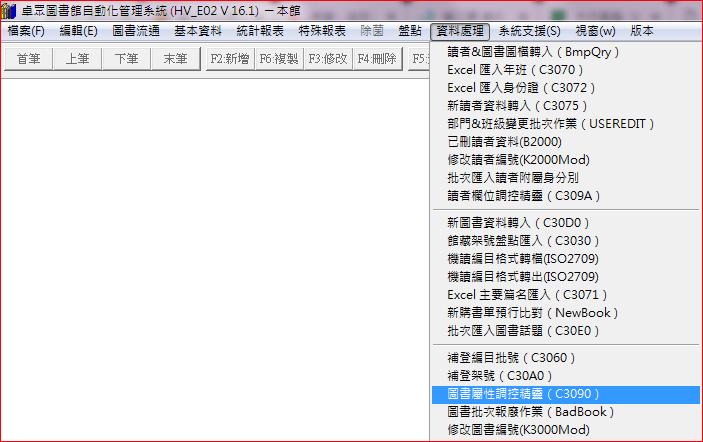Screen dimensions: 703x442
Task: Select 圖書批次報廢作業 (BadBook)
Action: (x=566, y=412)
